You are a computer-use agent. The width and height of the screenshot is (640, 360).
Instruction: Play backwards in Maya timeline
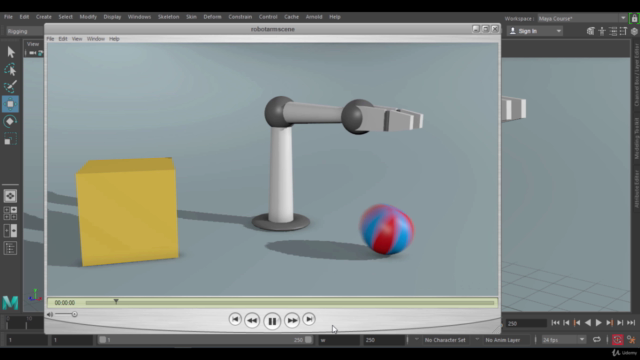(x=588, y=323)
